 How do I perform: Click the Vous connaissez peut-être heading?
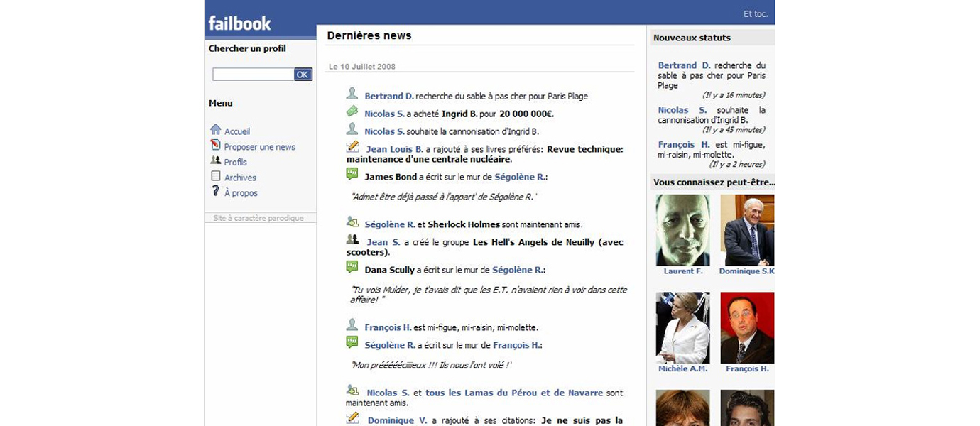tap(714, 182)
